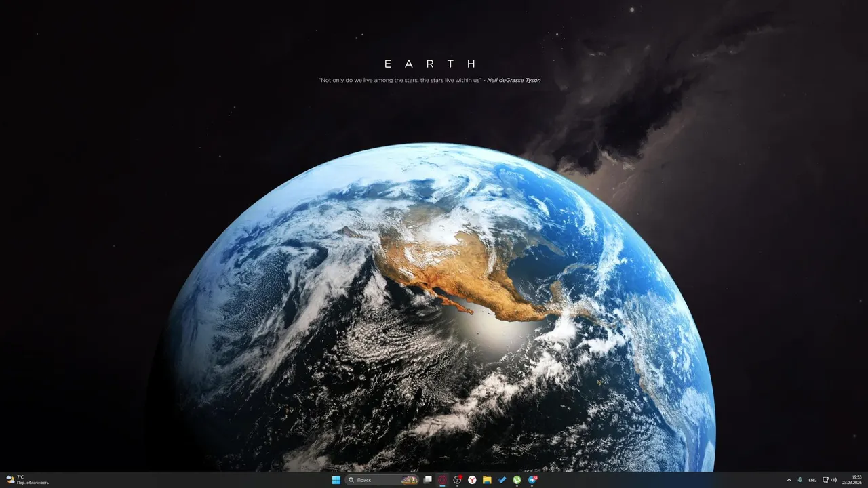Open Task View from the taskbar

(428, 480)
